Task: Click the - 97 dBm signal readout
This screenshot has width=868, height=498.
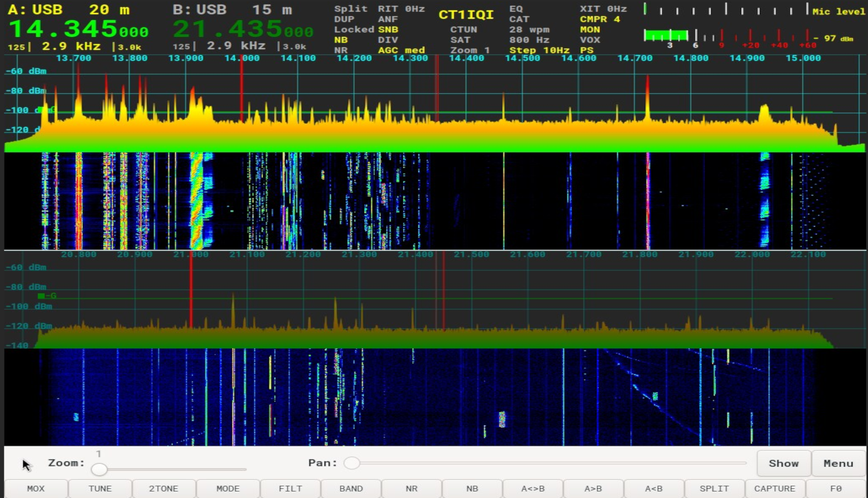Action: point(833,38)
